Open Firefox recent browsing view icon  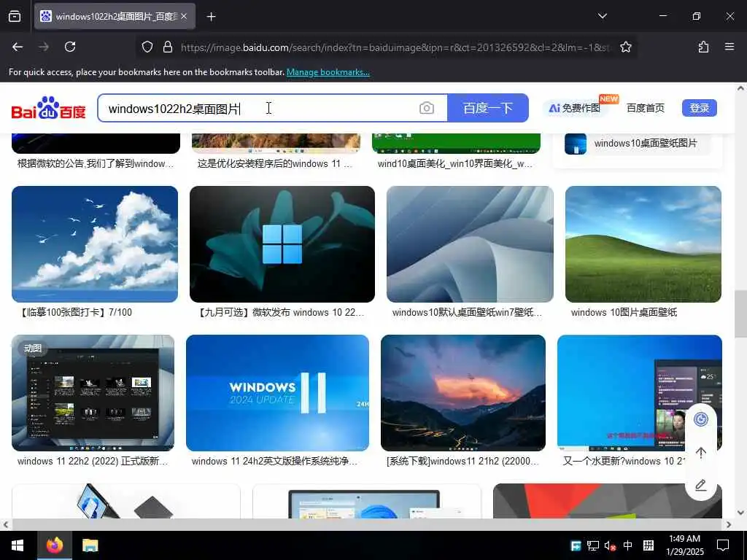coord(15,17)
